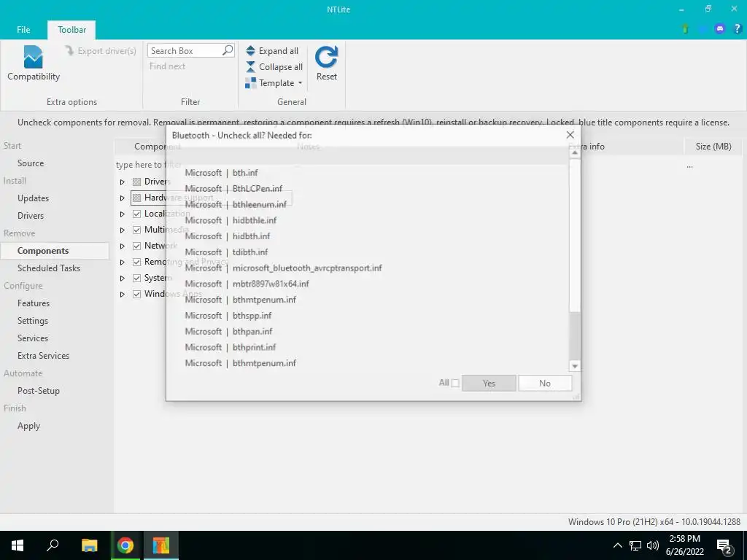Toggle the Hardware support checkbox
This screenshot has width=747, height=560.
(136, 197)
